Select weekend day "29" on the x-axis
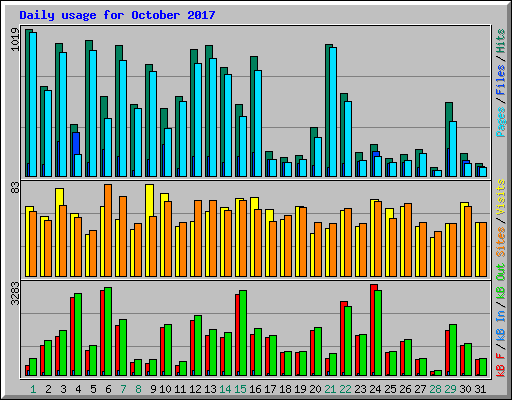 click(450, 389)
